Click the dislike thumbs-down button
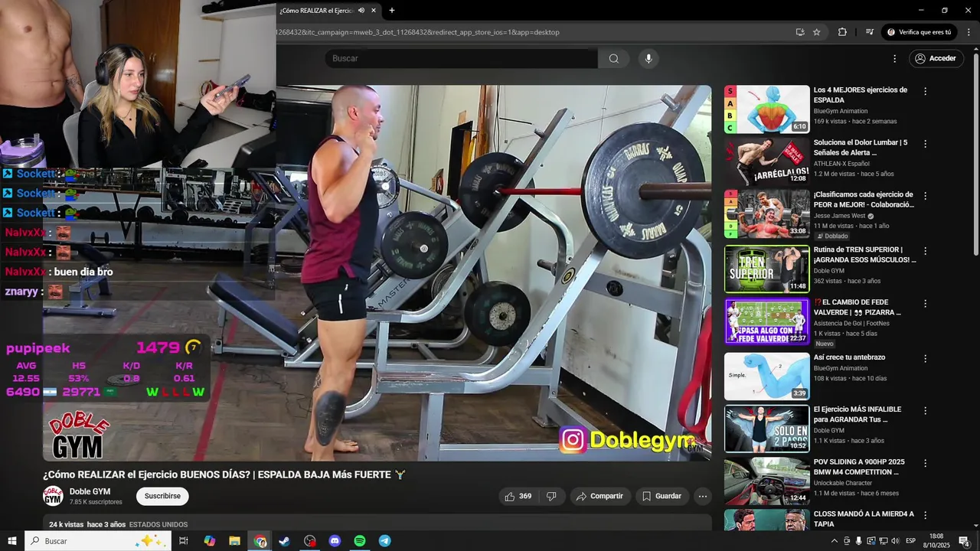The image size is (980, 551). (x=551, y=496)
